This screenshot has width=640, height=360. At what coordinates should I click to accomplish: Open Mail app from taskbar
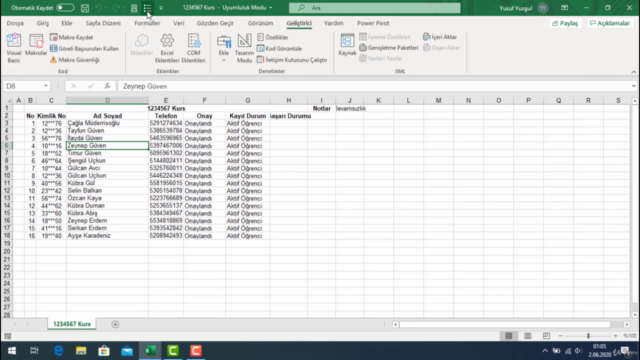pyautogui.click(x=127, y=351)
